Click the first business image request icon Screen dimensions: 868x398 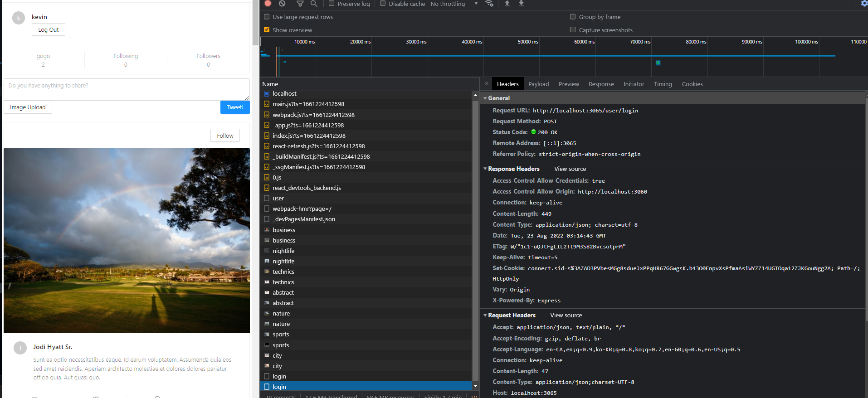[267, 230]
